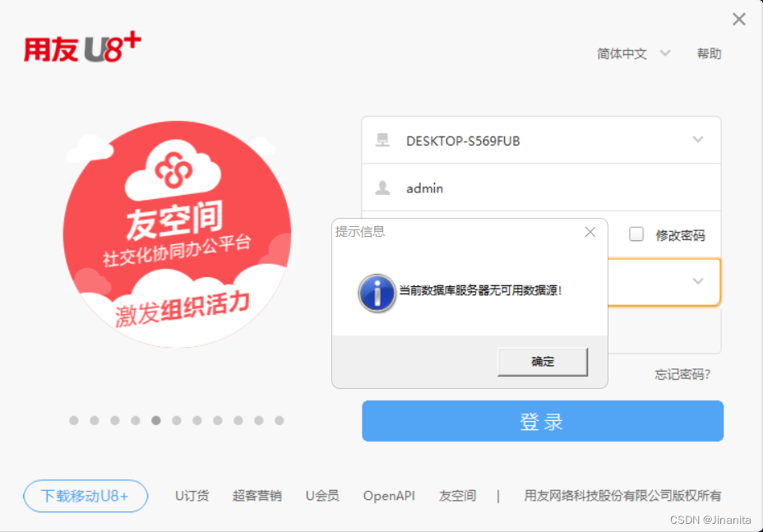Click the DESKTOP-S569FUB server field
The height and width of the screenshot is (532, 763).
pyautogui.click(x=541, y=140)
